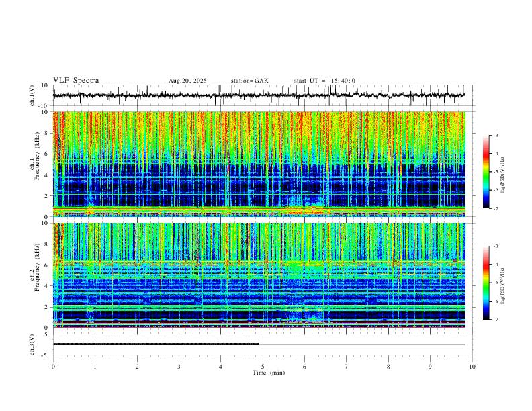Click the '8' kHz tick of ch.2 spectrogram
This screenshot has height=411, width=532.
point(47,244)
